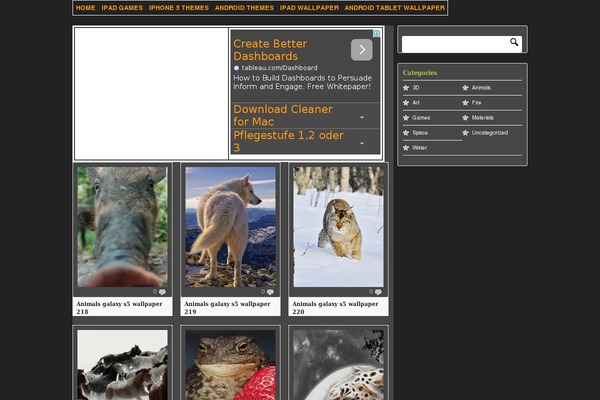This screenshot has height=400, width=600.
Task: Open the HOME menu item
Action: click(85, 8)
